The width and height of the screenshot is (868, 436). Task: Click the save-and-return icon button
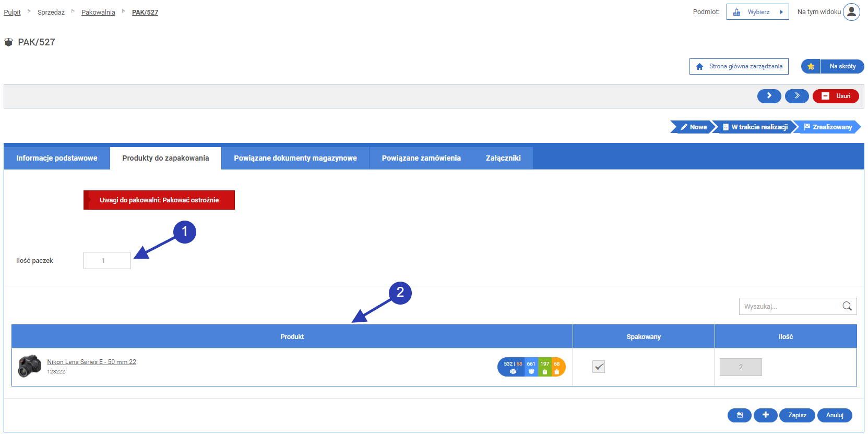739,415
